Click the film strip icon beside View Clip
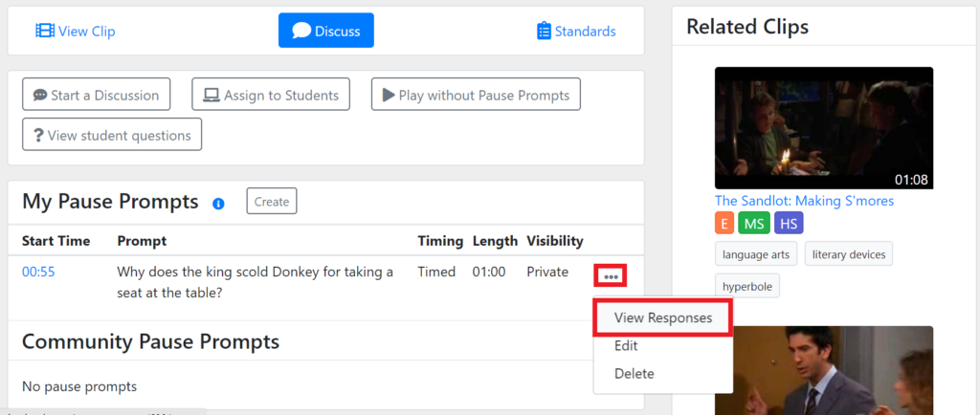The height and width of the screenshot is (415, 980). 45,32
